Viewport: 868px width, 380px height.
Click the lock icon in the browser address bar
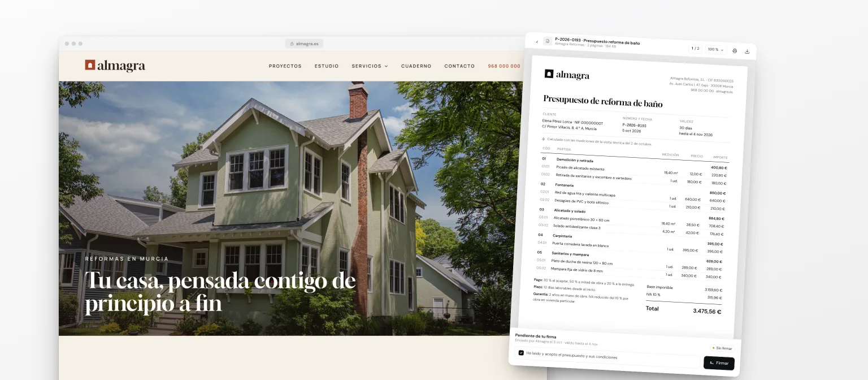point(292,44)
